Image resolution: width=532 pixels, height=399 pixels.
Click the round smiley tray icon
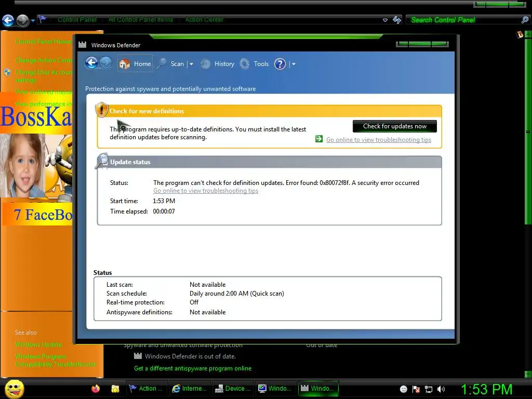403,389
